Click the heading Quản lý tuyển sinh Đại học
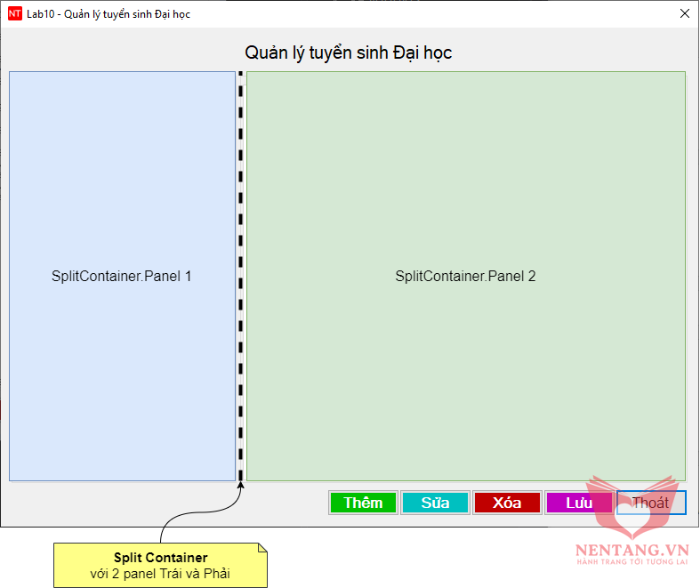Image resolution: width=700 pixels, height=588 pixels. (349, 52)
